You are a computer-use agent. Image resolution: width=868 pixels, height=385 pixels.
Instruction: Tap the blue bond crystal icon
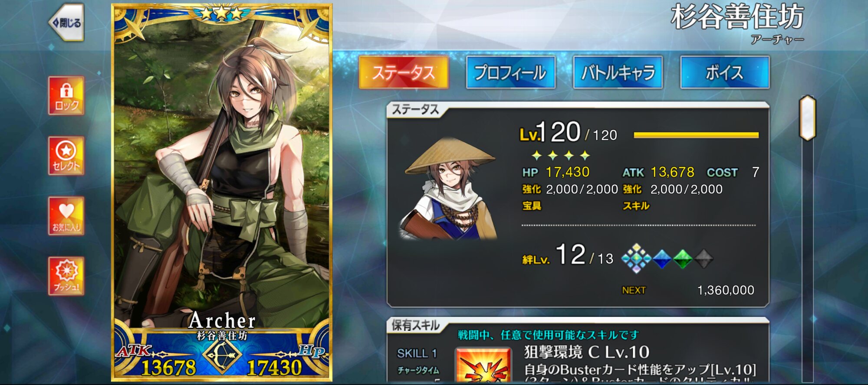(662, 259)
